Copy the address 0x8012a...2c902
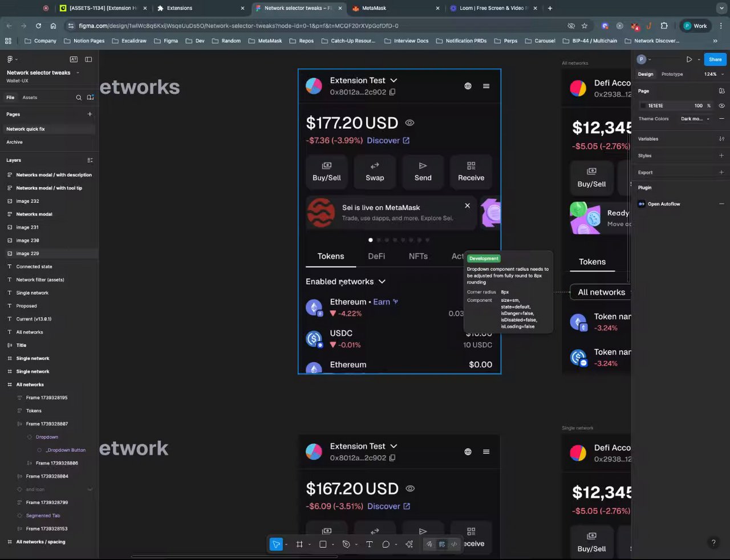Viewport: 730px width, 560px height. click(x=392, y=92)
